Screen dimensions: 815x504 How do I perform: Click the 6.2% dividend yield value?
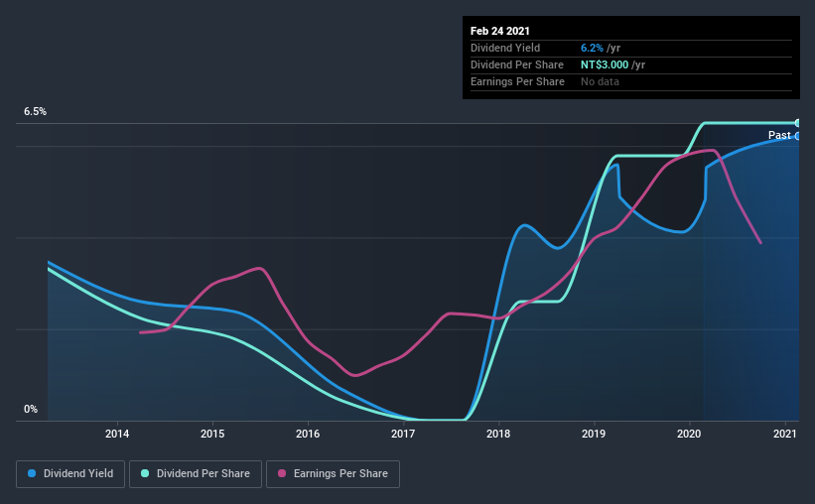(592, 48)
